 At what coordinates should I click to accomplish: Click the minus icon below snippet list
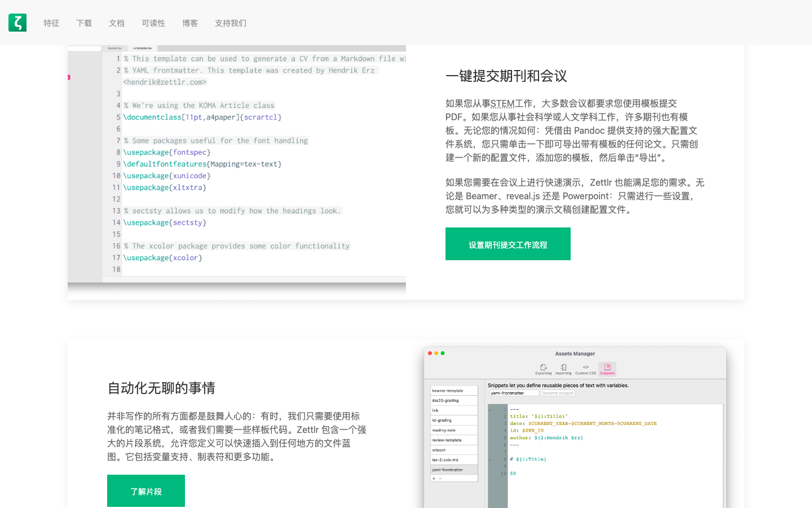click(x=440, y=479)
